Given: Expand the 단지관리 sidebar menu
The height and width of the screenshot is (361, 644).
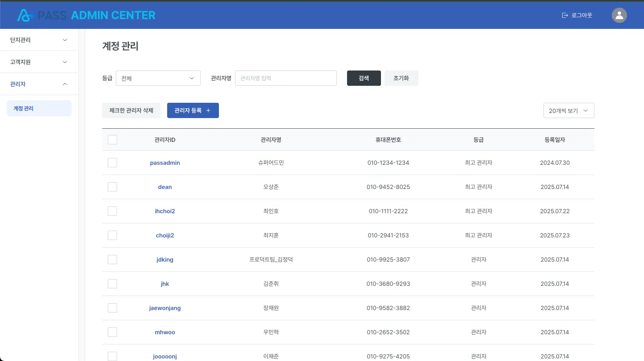Looking at the screenshot, I should tap(39, 40).
